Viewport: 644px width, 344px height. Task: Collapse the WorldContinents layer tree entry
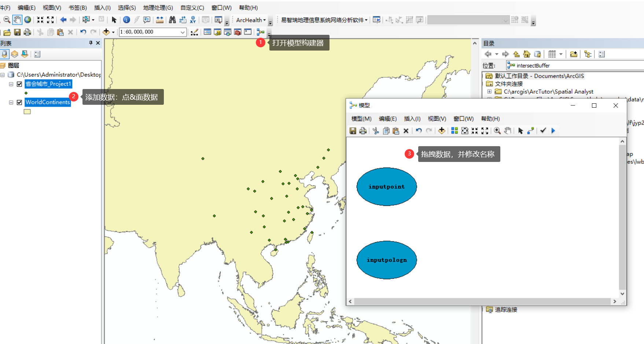coord(11,102)
